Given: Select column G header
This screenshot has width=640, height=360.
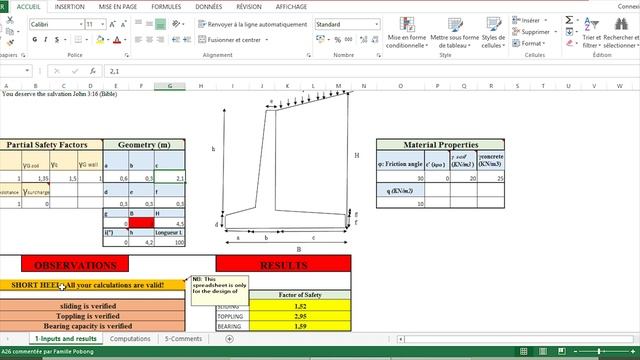Looking at the screenshot, I should [x=170, y=86].
